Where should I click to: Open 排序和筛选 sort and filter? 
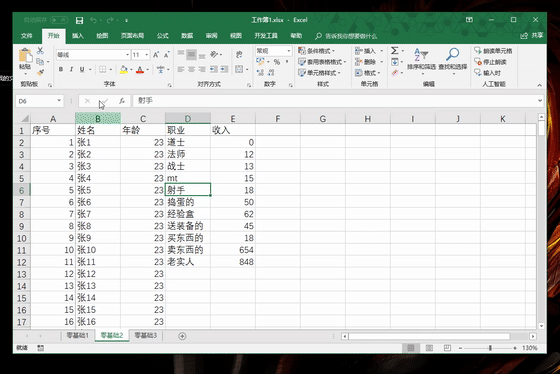pyautogui.click(x=421, y=60)
